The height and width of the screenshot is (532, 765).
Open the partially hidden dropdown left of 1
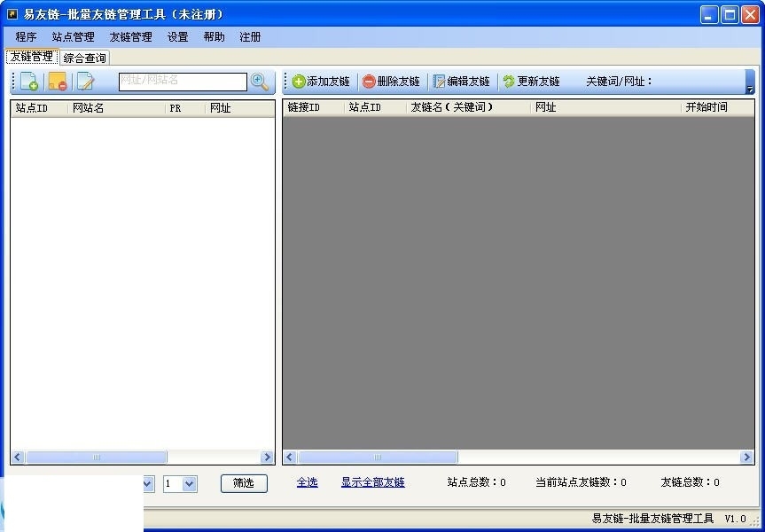point(149,484)
